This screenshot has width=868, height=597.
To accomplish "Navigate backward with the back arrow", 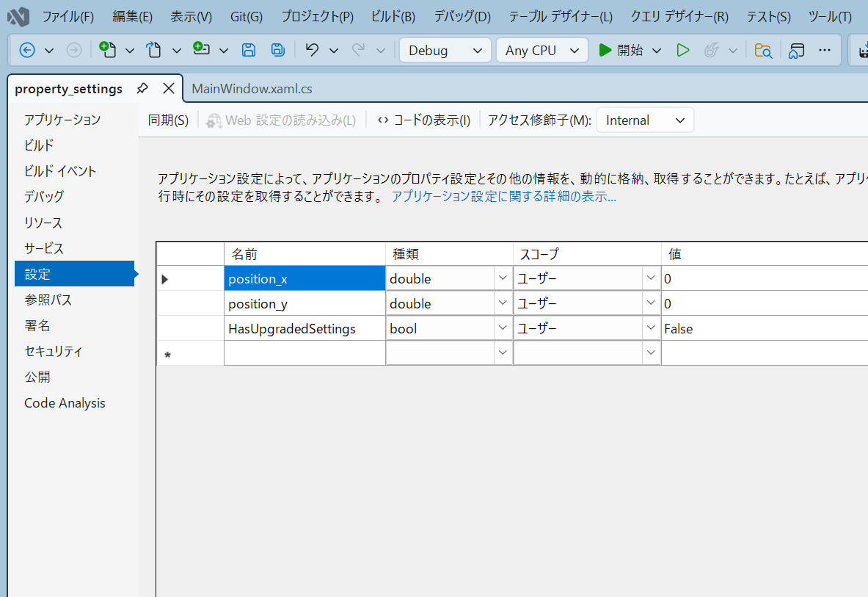I will [27, 51].
